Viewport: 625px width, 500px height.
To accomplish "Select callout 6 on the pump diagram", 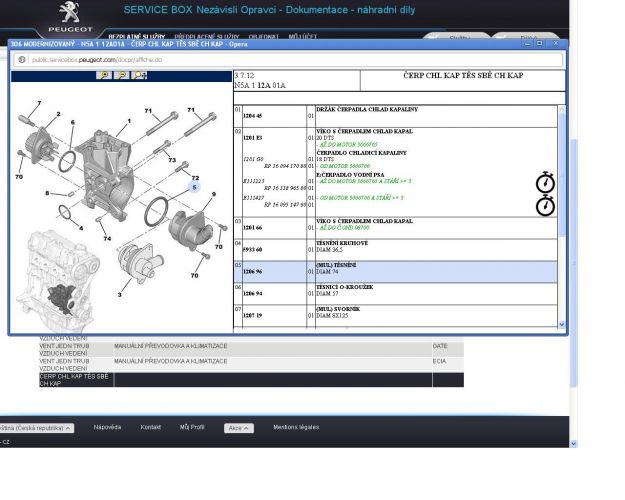I will click(x=73, y=122).
